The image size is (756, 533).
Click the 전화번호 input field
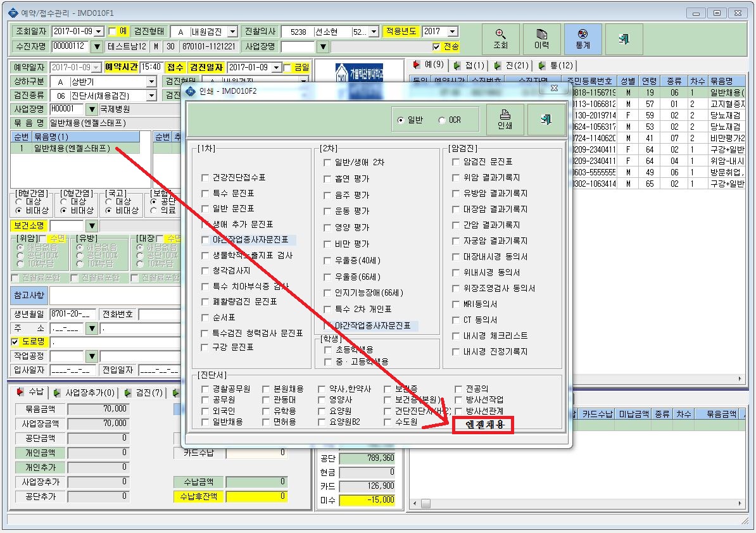pyautogui.click(x=159, y=315)
